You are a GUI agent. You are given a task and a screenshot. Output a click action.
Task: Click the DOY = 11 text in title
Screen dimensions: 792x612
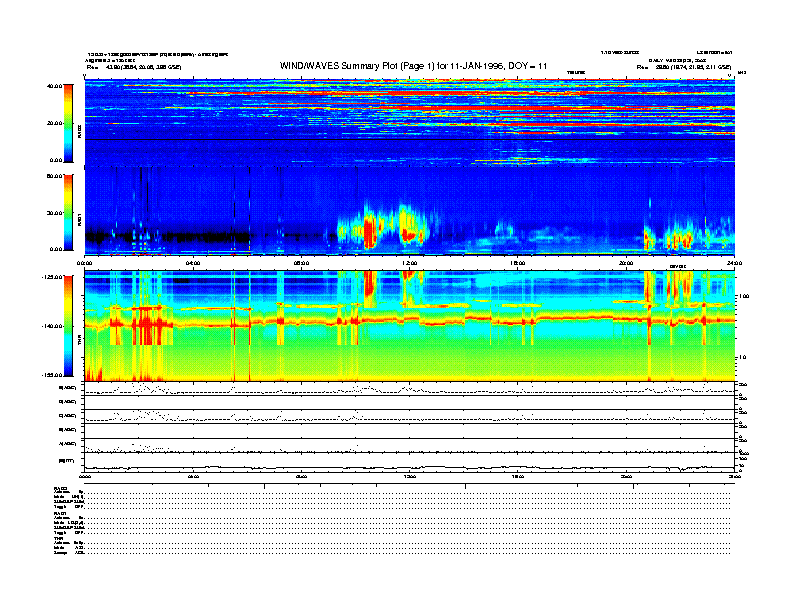click(527, 66)
